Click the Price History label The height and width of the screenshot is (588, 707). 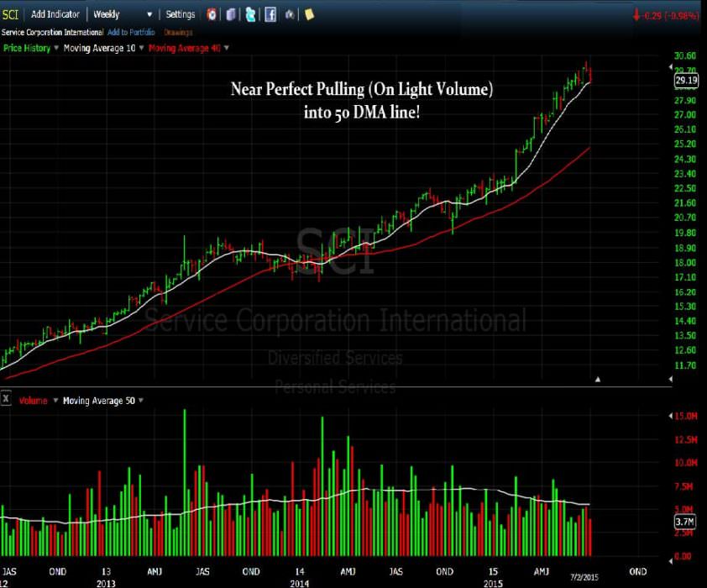[x=27, y=48]
